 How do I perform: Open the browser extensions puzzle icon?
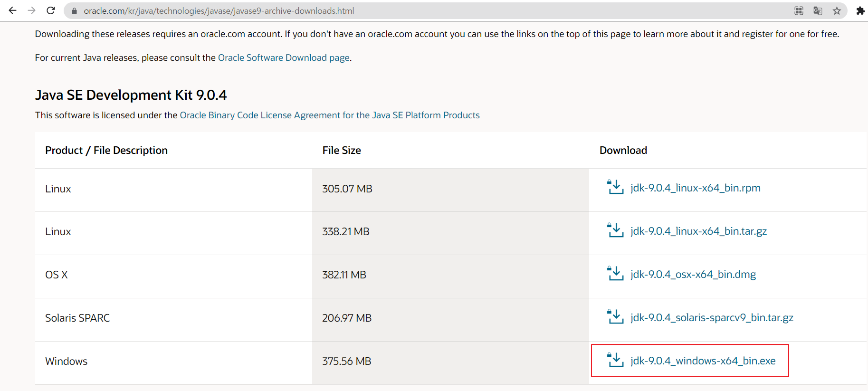860,10
